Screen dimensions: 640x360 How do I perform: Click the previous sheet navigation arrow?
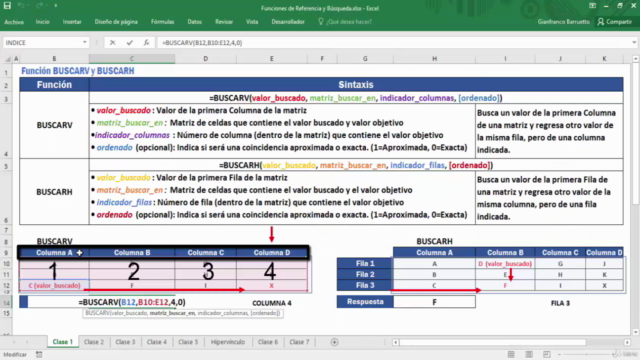[x=14, y=342]
